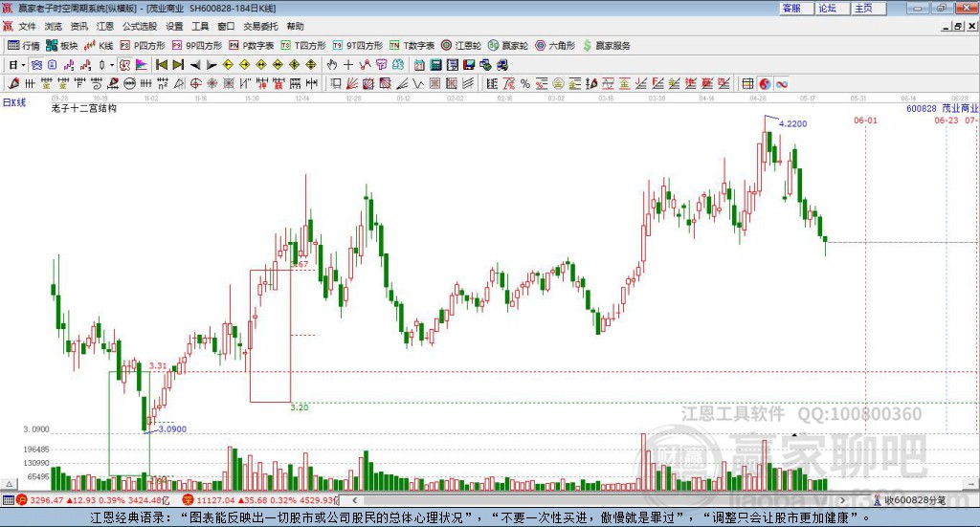Click the 06-23 date marker

(x=947, y=120)
